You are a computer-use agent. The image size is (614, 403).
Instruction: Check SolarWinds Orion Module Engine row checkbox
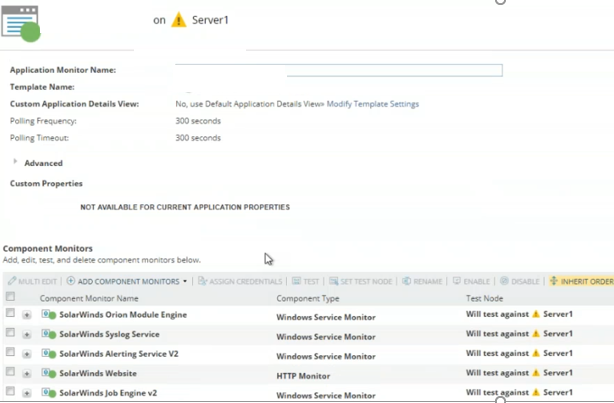pos(11,313)
